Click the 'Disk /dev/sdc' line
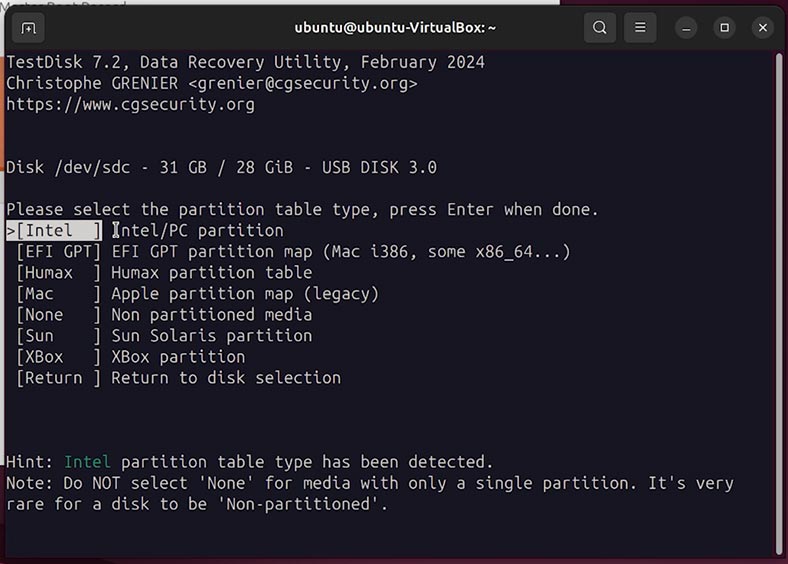Viewport: 788px width, 564px height. click(222, 167)
